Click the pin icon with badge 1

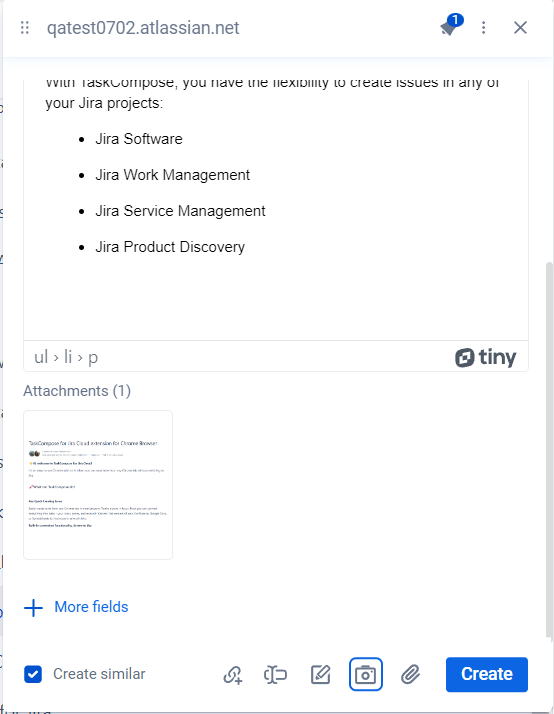pos(451,25)
